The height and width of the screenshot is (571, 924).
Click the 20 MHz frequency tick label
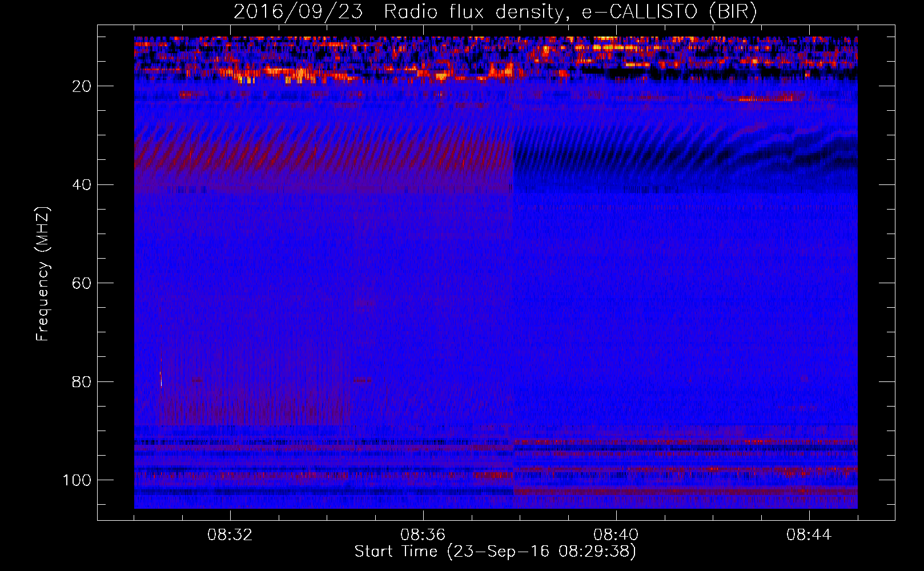(82, 86)
